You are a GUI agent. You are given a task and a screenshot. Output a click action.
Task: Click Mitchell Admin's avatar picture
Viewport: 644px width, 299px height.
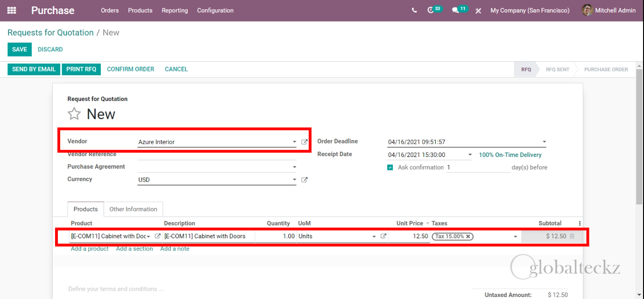coord(587,10)
